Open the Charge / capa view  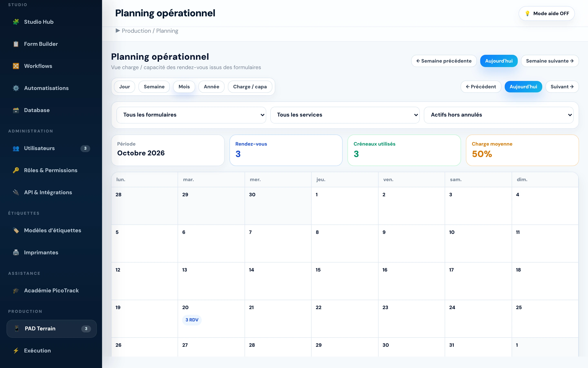[250, 87]
